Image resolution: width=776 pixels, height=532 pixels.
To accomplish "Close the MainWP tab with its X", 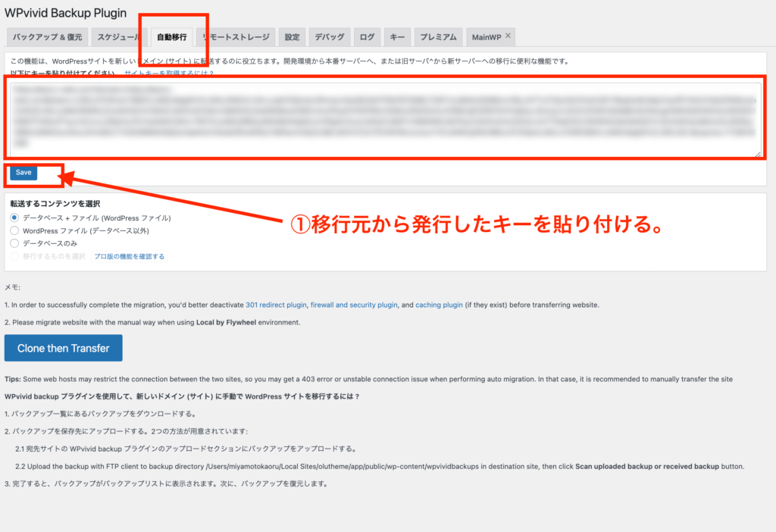I will [x=508, y=36].
